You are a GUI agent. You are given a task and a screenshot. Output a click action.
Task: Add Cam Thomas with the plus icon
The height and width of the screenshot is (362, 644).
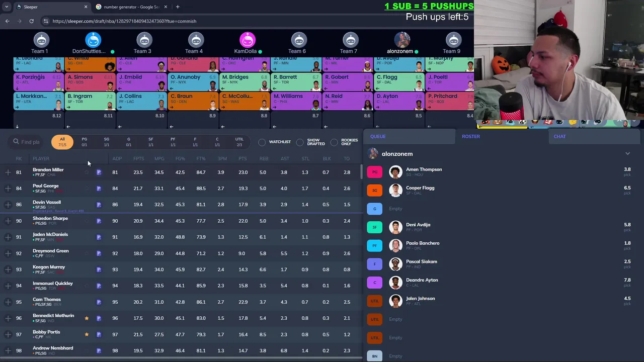pos(8,302)
